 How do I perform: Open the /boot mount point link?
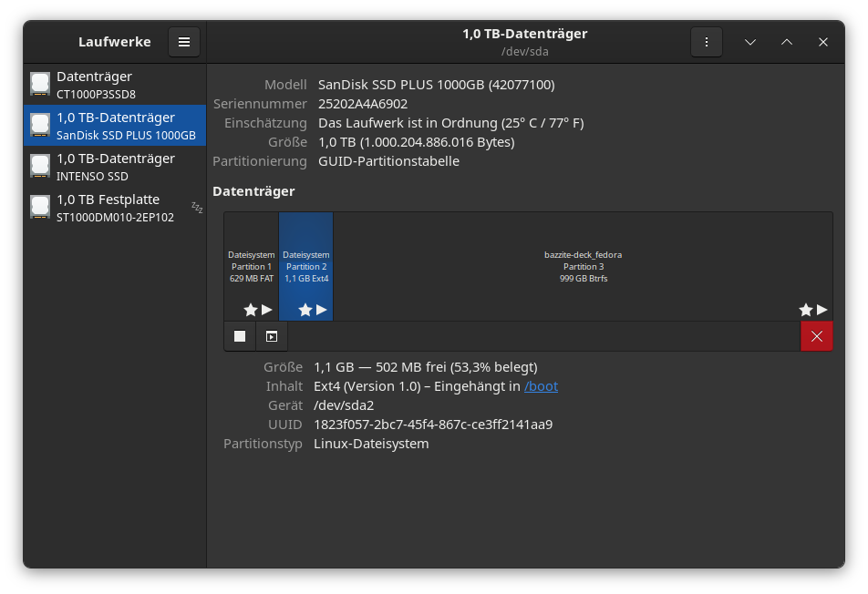coord(541,386)
